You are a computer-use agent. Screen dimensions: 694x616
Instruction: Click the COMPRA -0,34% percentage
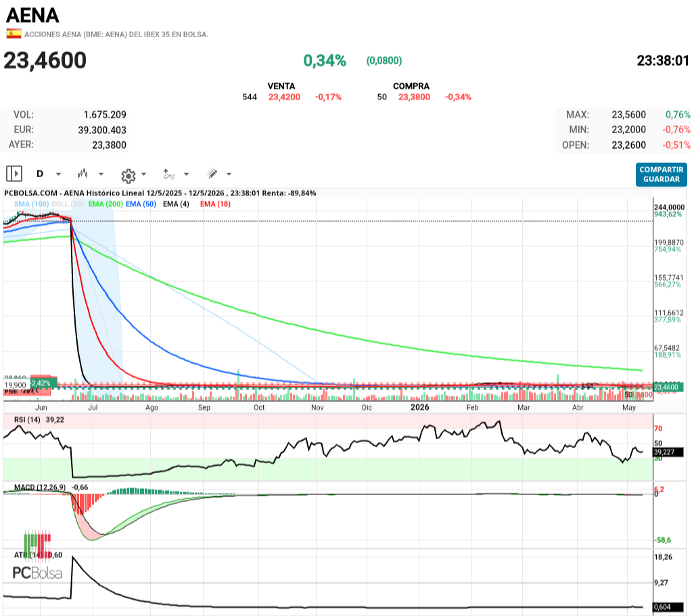pos(458,97)
